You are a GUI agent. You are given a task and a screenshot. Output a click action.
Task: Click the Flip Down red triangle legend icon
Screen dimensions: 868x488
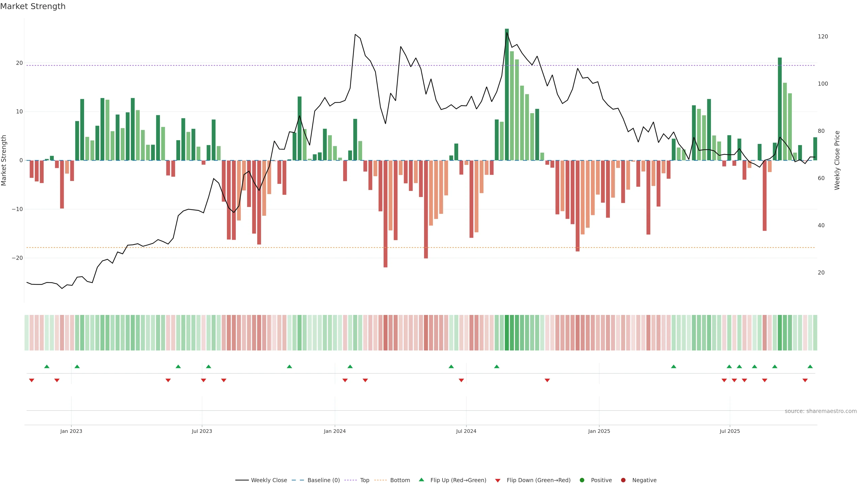coord(497,480)
